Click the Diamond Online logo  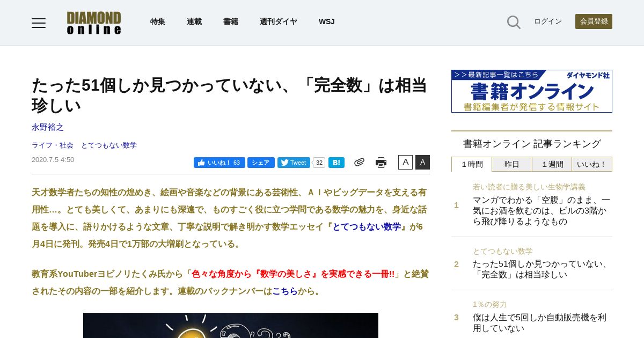(x=94, y=23)
